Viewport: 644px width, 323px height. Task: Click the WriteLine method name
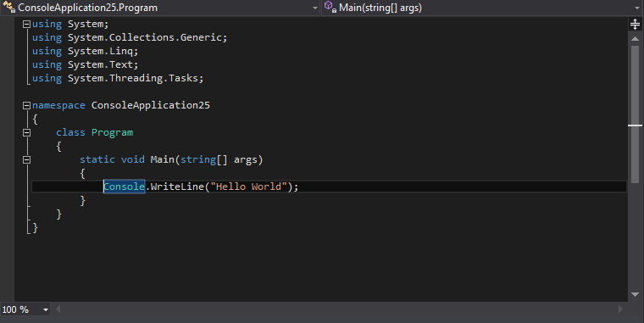(x=177, y=187)
